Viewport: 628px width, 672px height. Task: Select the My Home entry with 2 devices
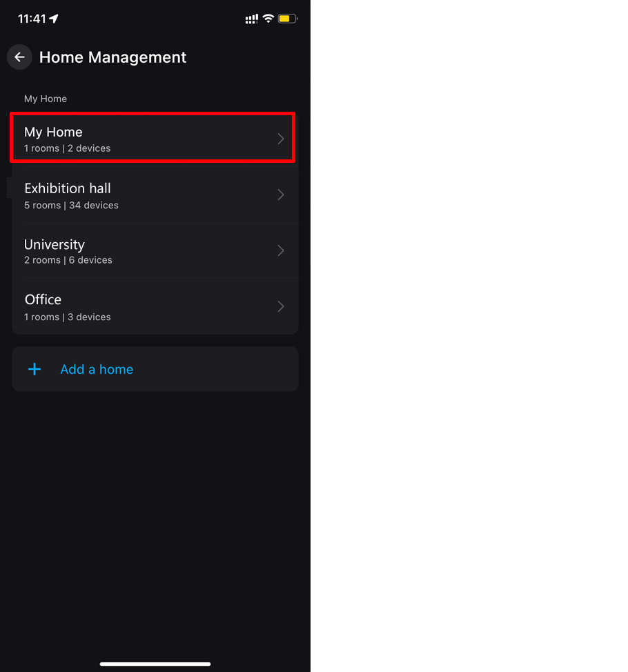[x=138, y=139]
